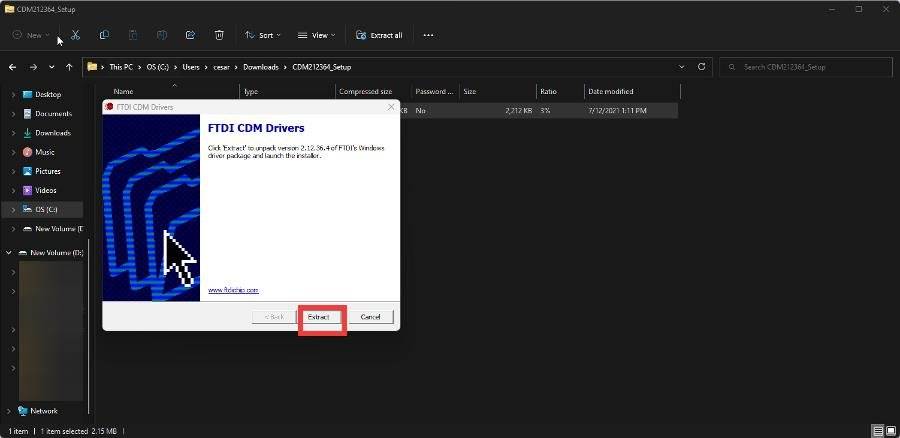Image resolution: width=900 pixels, height=438 pixels.
Task: Click the Delete trash can icon
Action: pos(218,35)
